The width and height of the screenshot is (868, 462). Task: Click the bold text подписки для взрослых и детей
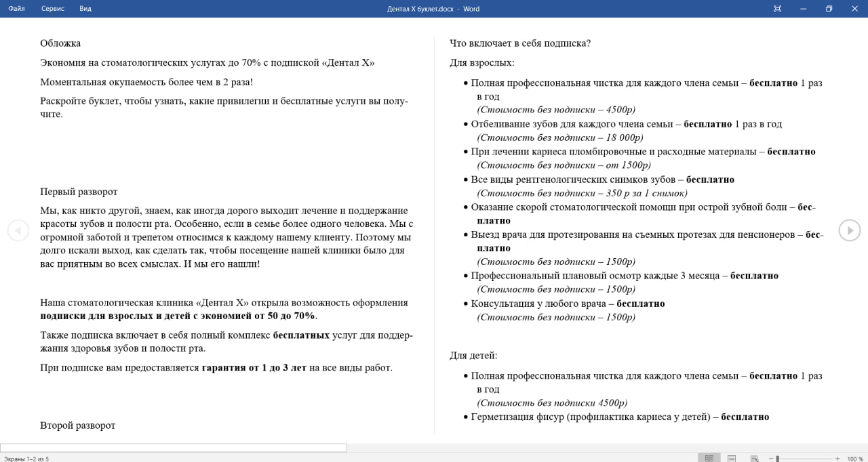tap(117, 316)
